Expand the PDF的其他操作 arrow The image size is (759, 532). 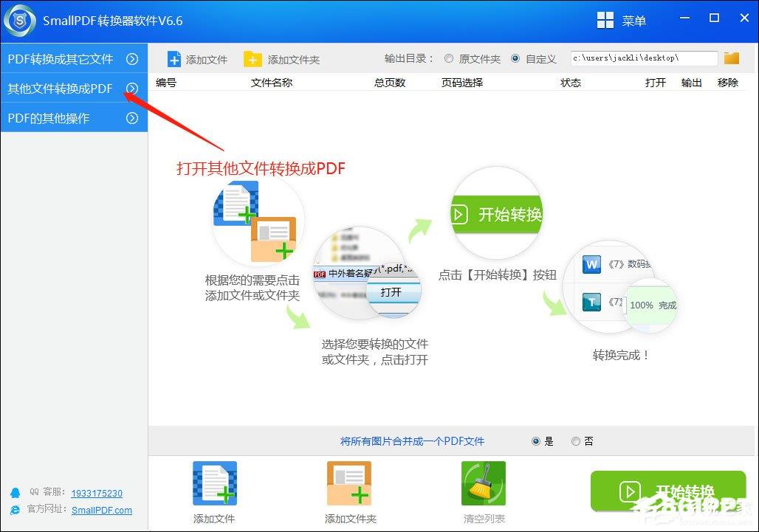[132, 118]
